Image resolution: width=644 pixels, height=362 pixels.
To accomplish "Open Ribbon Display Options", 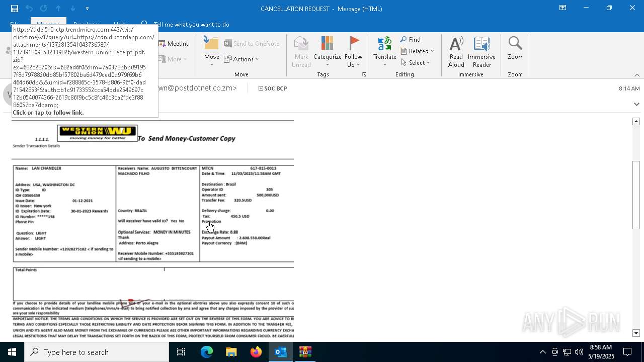I will tap(562, 8).
